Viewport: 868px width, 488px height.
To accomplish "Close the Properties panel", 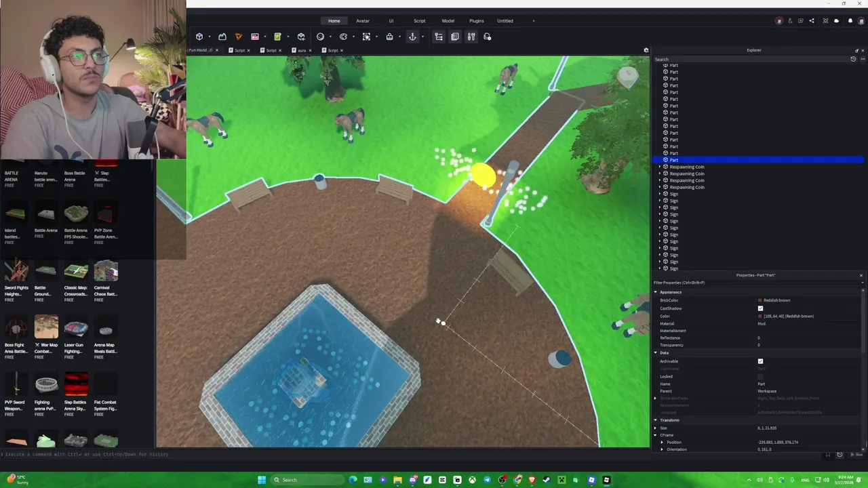I will [861, 275].
